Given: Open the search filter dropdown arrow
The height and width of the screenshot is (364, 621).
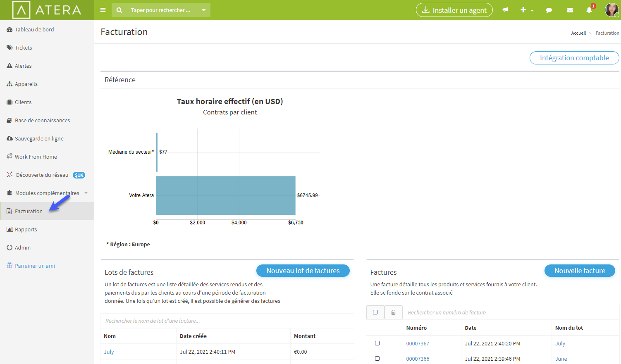Looking at the screenshot, I should tap(204, 10).
